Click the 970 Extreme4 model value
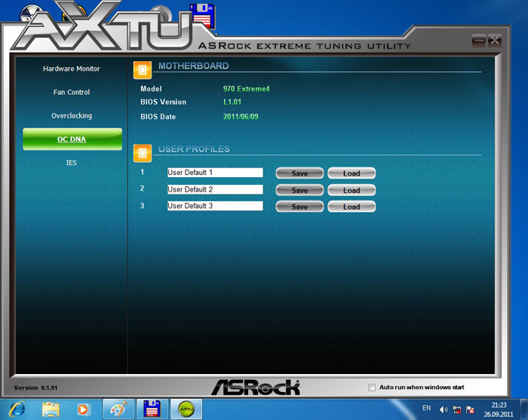528x420 pixels. pyautogui.click(x=246, y=89)
